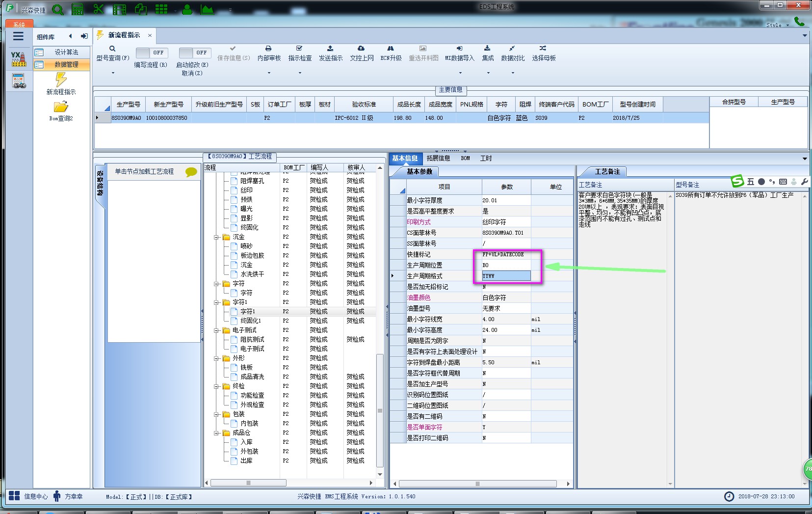812x514 pixels.
Task: Open the 指示检查 dropdown arrow
Action: (x=300, y=73)
